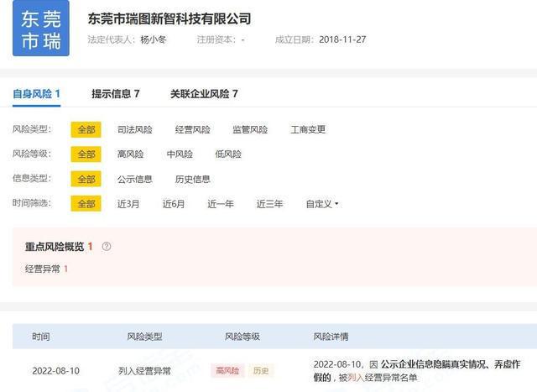Filter risk type by 经营风险
Viewport: 537px width, 392px height.
point(192,129)
